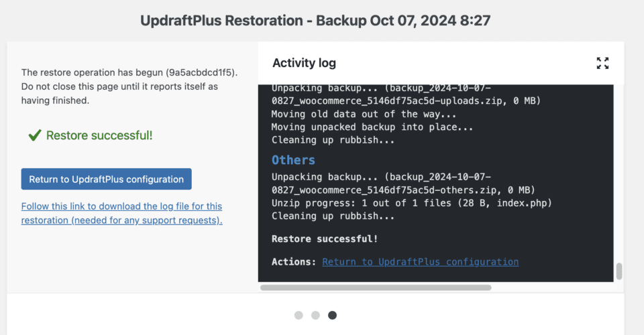Click the 'Actions:' label in the log

point(294,261)
